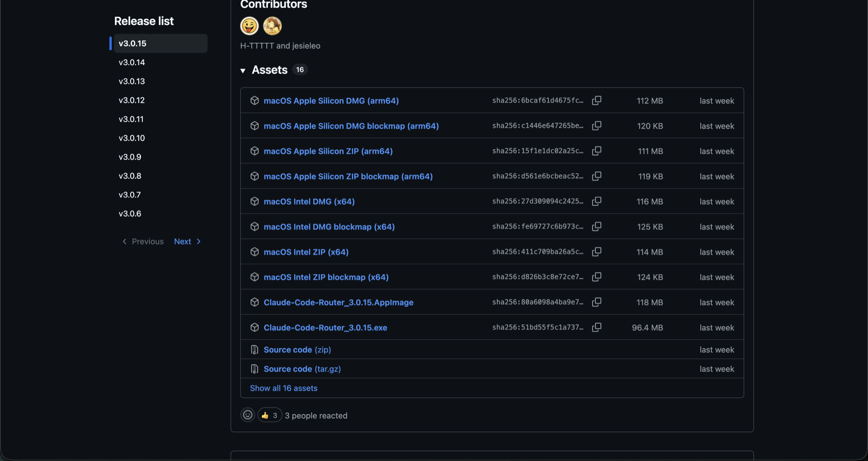Viewport: 868px width, 461px height.
Task: Copy SHA256 for the AppImage asset
Action: (x=597, y=302)
